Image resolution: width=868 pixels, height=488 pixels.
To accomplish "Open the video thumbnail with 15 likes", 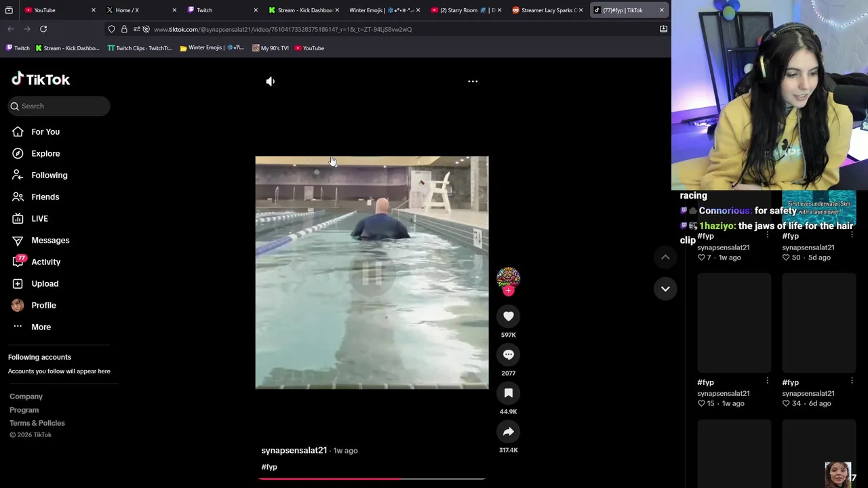I will click(734, 323).
